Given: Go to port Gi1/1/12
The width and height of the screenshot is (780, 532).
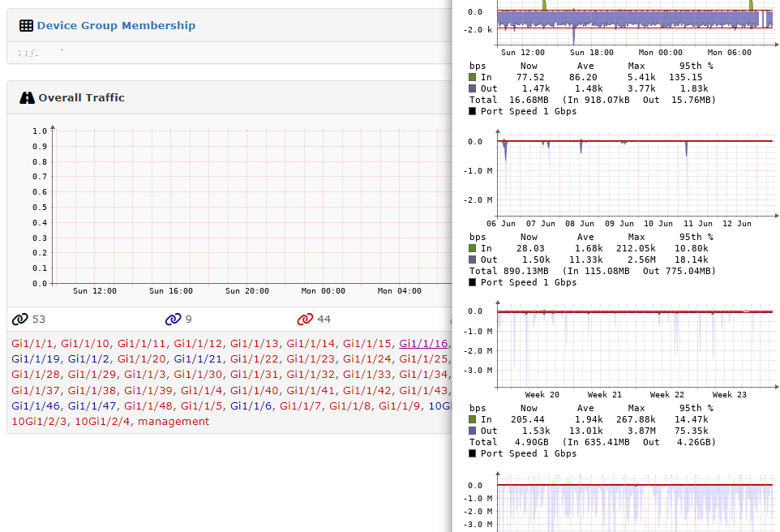Looking at the screenshot, I should coord(198,343).
